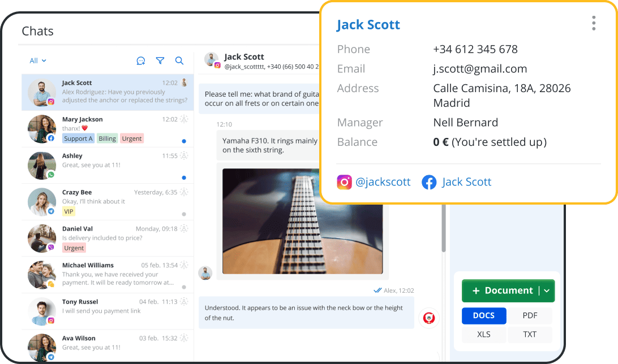The height and width of the screenshot is (364, 618).
Task: Open the three-dot menu in the contact card
Action: [x=593, y=23]
